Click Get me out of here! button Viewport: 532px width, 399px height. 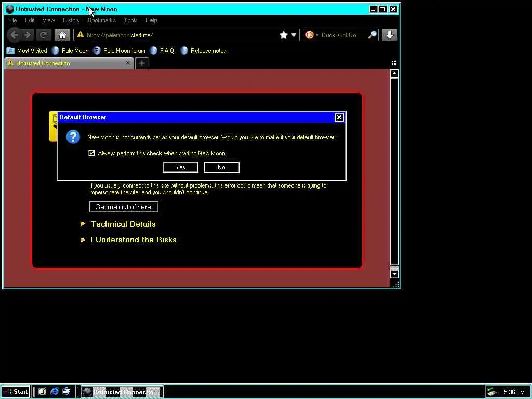(124, 207)
